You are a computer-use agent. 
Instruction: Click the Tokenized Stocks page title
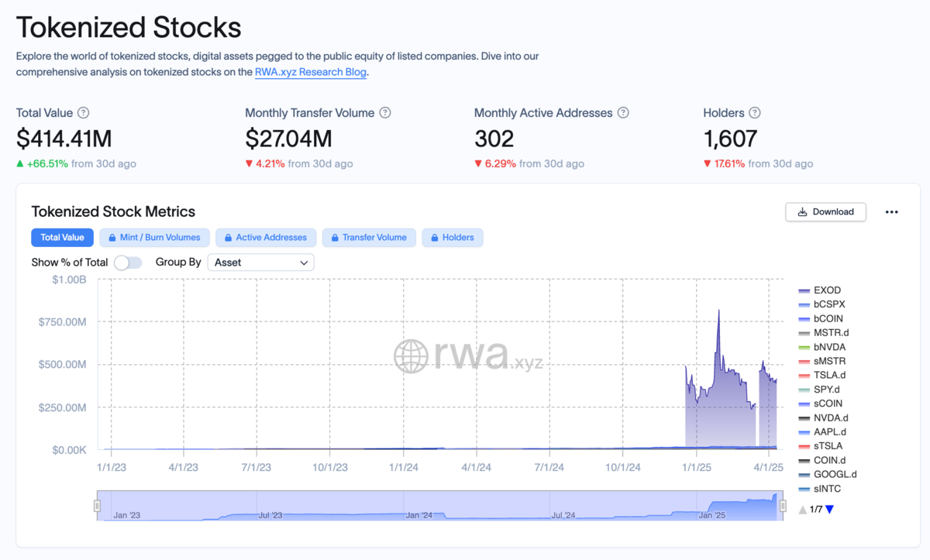pyautogui.click(x=129, y=27)
